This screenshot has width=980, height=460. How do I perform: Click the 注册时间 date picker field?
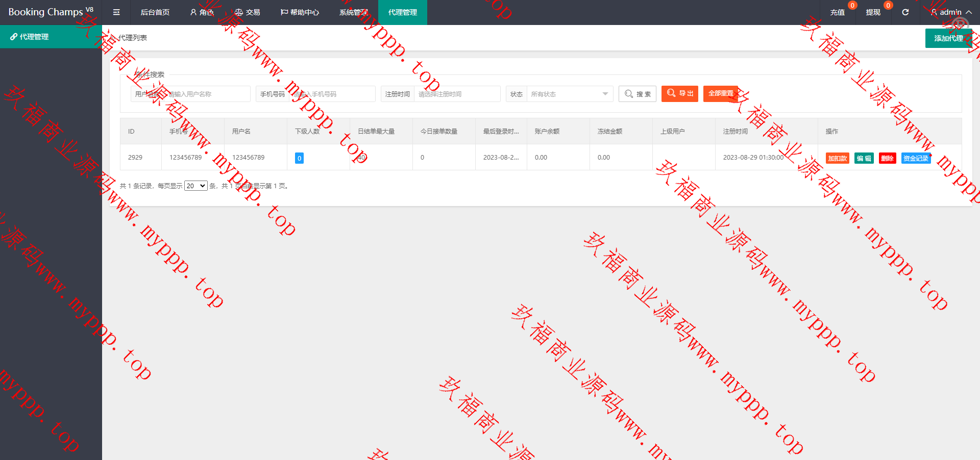[456, 94]
